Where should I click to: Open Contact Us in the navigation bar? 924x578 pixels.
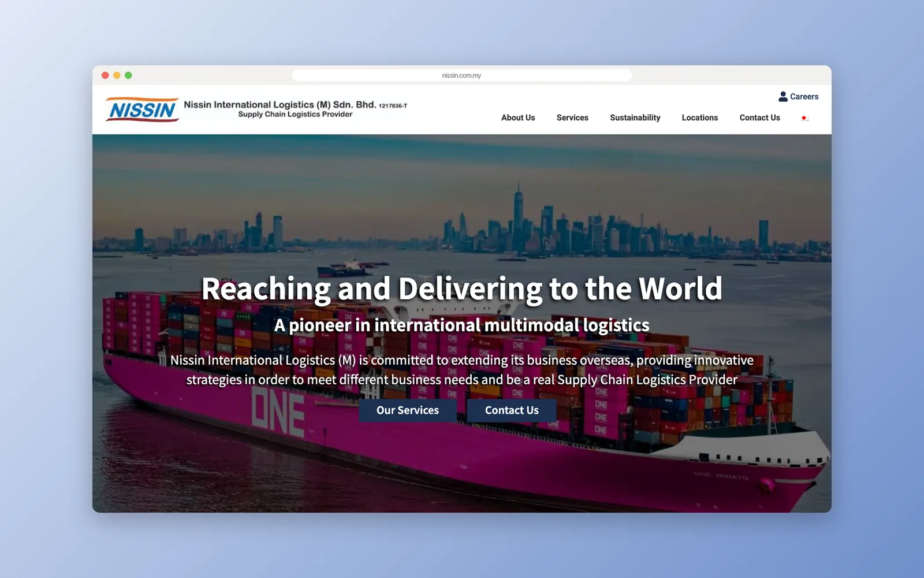(759, 117)
